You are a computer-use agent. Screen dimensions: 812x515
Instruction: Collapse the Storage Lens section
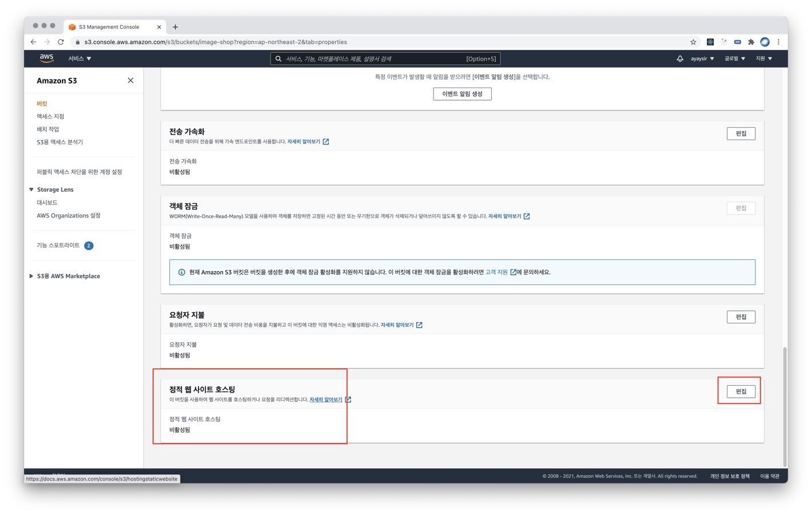click(31, 189)
